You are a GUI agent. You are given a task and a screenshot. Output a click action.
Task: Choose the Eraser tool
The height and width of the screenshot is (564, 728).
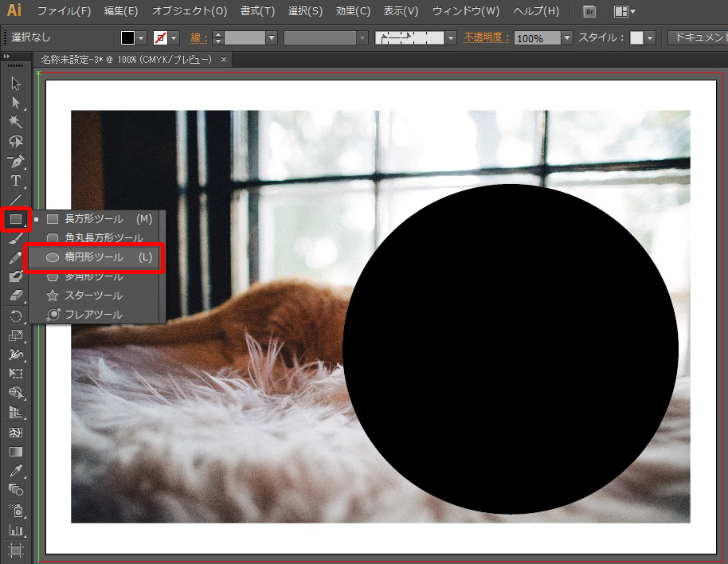coord(15,296)
